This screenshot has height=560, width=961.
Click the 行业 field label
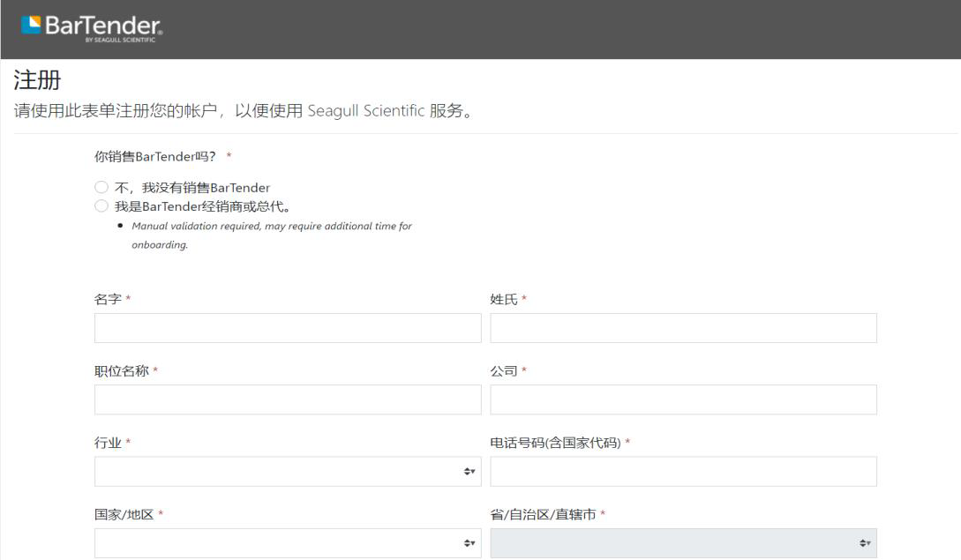coord(108,443)
